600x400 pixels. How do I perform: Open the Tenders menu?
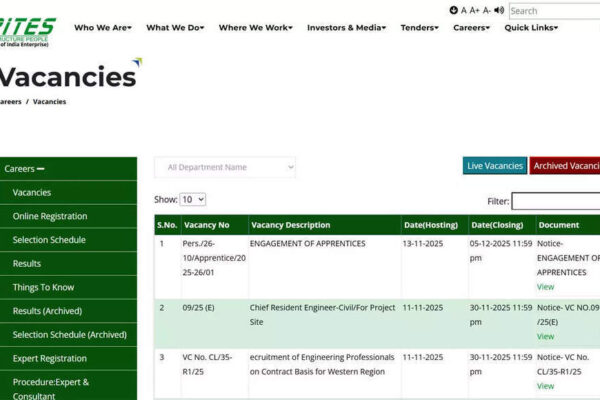[x=419, y=28]
